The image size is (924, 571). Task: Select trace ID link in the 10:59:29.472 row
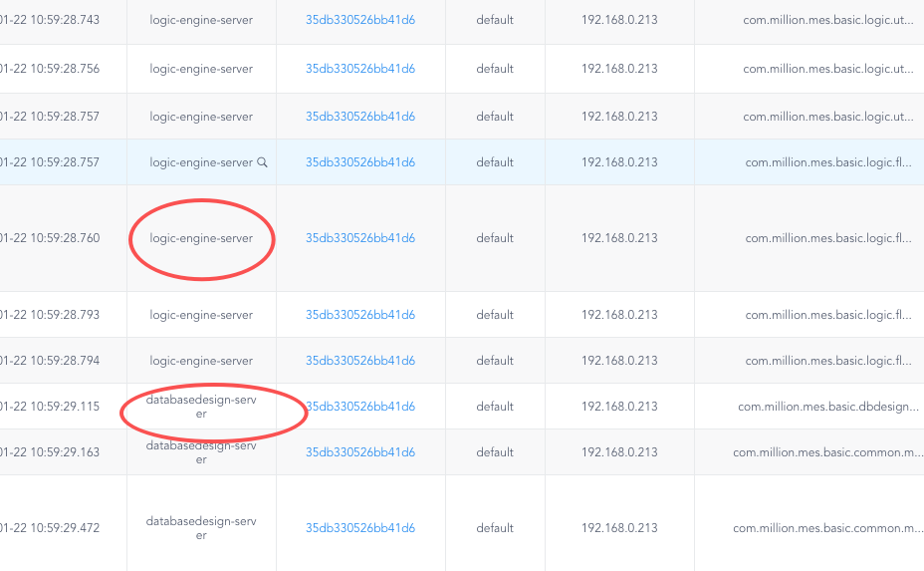coord(359,528)
